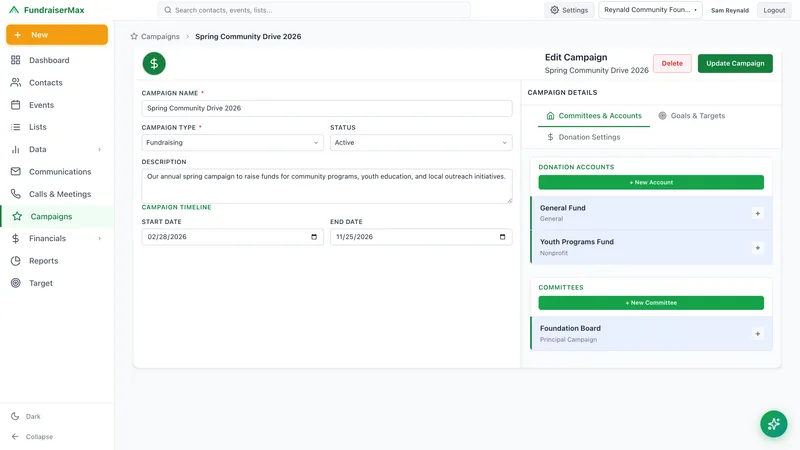Click the Financials dollar icon
Screen dimensions: 800x450
tap(16, 238)
